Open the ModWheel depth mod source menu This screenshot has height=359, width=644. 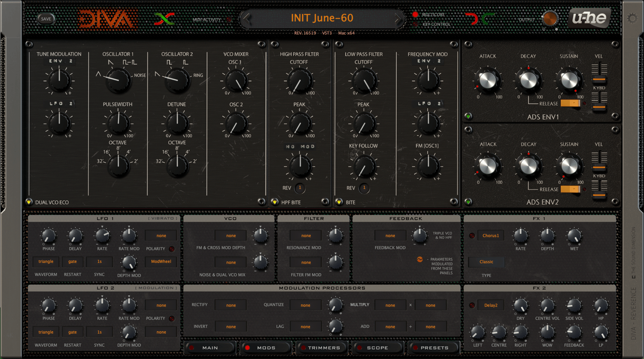click(x=161, y=262)
